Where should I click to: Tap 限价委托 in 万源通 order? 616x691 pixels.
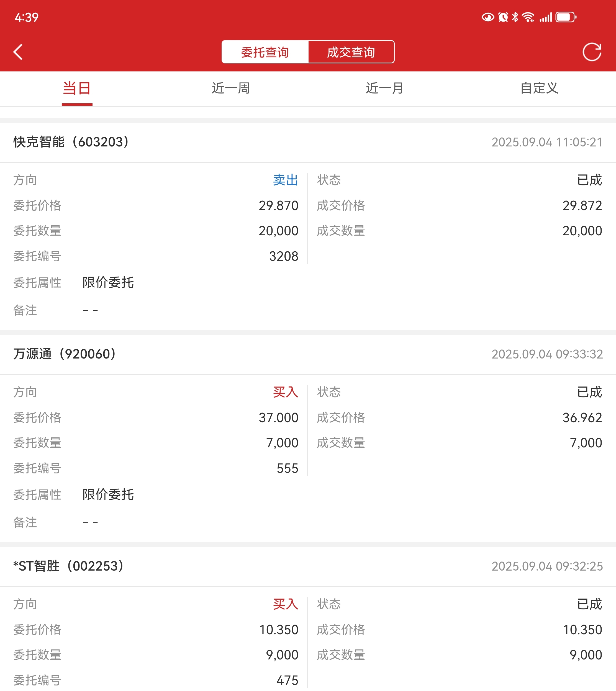(108, 494)
